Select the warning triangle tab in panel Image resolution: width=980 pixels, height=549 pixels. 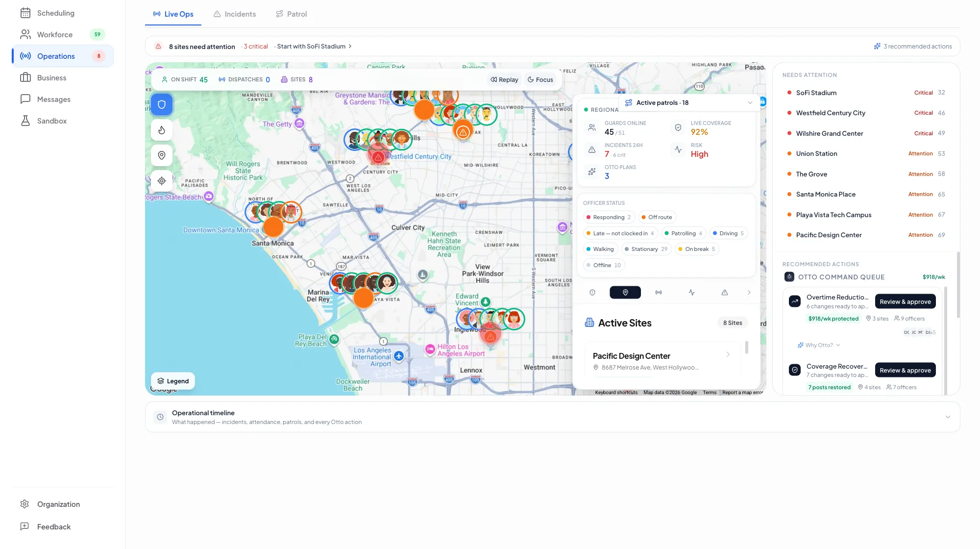(725, 293)
